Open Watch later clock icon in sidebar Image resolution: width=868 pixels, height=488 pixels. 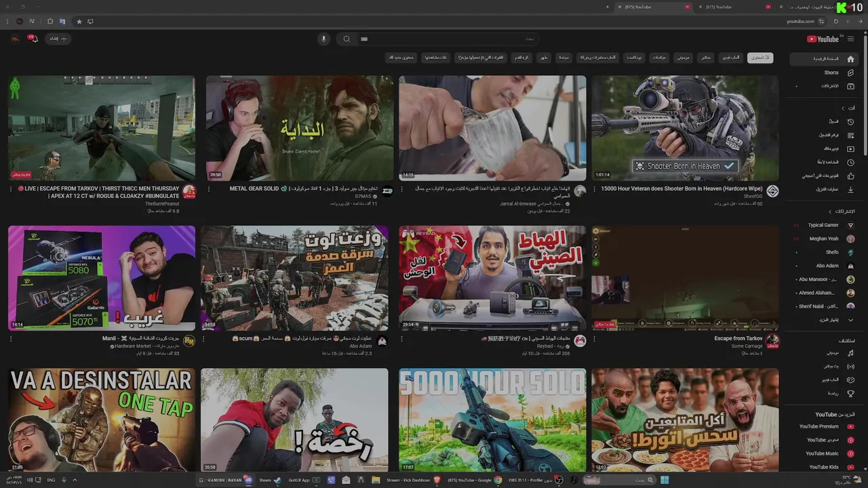point(850,162)
